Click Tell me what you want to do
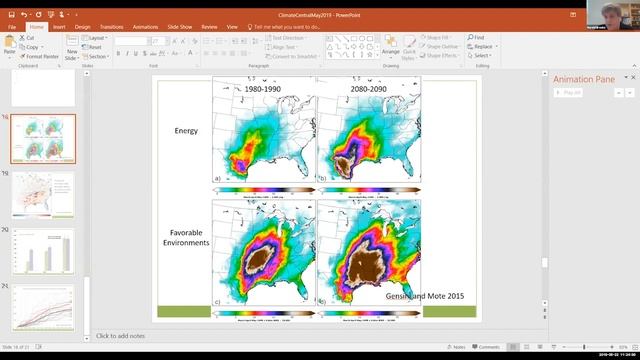This screenshot has height=360, width=640. click(x=284, y=27)
